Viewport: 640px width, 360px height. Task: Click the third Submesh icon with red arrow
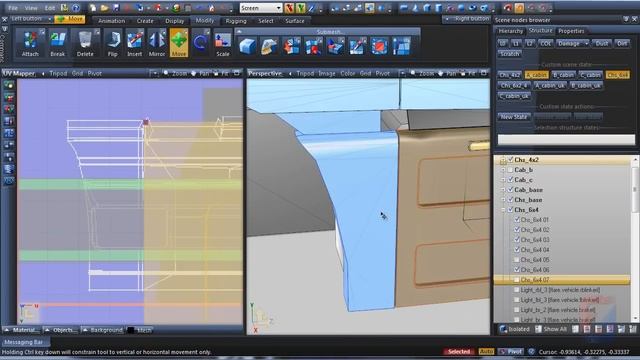291,46
